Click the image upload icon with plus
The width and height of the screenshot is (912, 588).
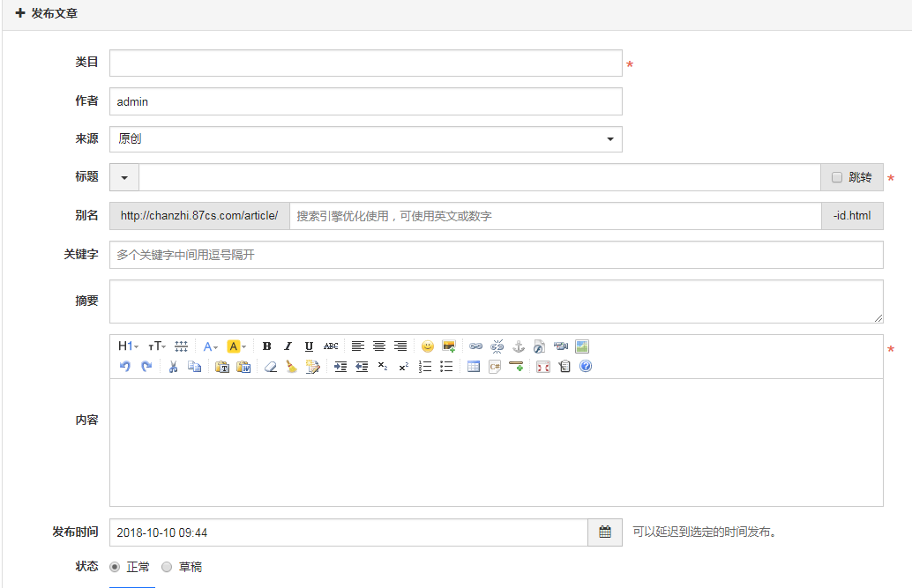[x=448, y=346]
